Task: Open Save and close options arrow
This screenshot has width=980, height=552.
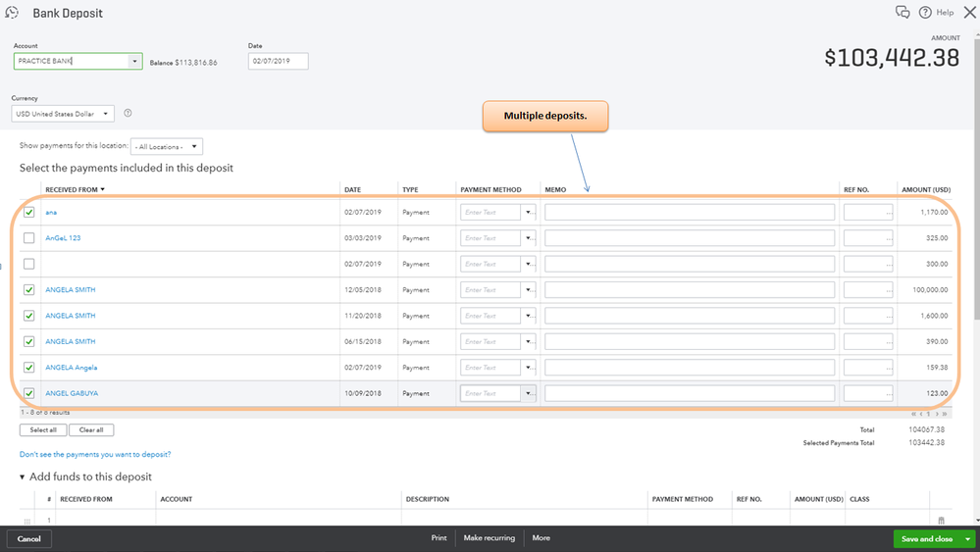Action: (967, 539)
